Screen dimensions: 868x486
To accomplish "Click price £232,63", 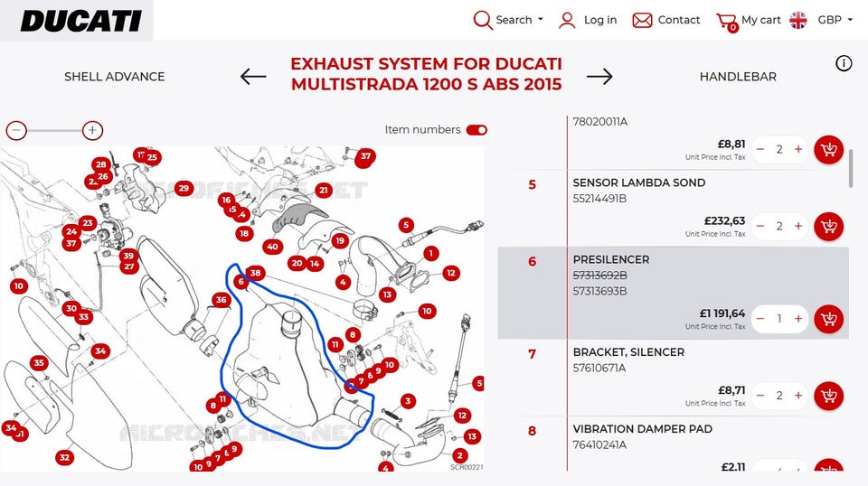I will pos(724,220).
